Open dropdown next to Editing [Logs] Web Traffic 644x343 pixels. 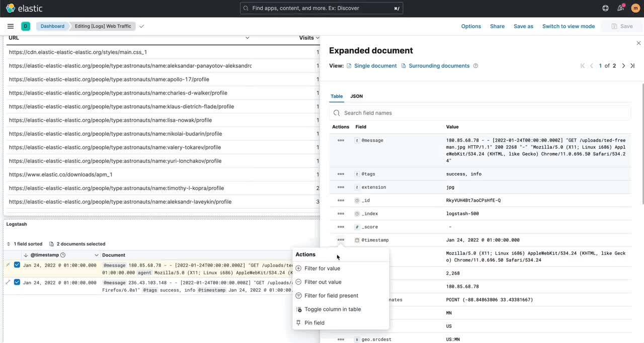[141, 26]
